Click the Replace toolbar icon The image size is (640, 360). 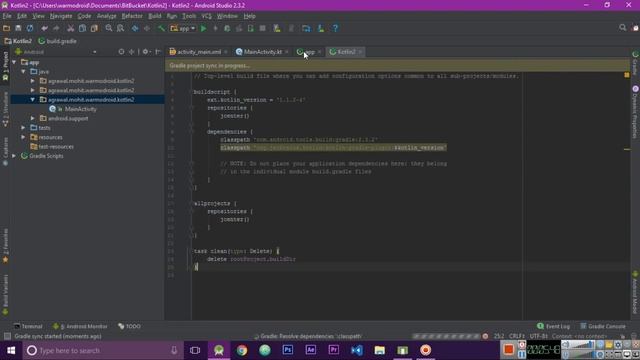pos(120,28)
